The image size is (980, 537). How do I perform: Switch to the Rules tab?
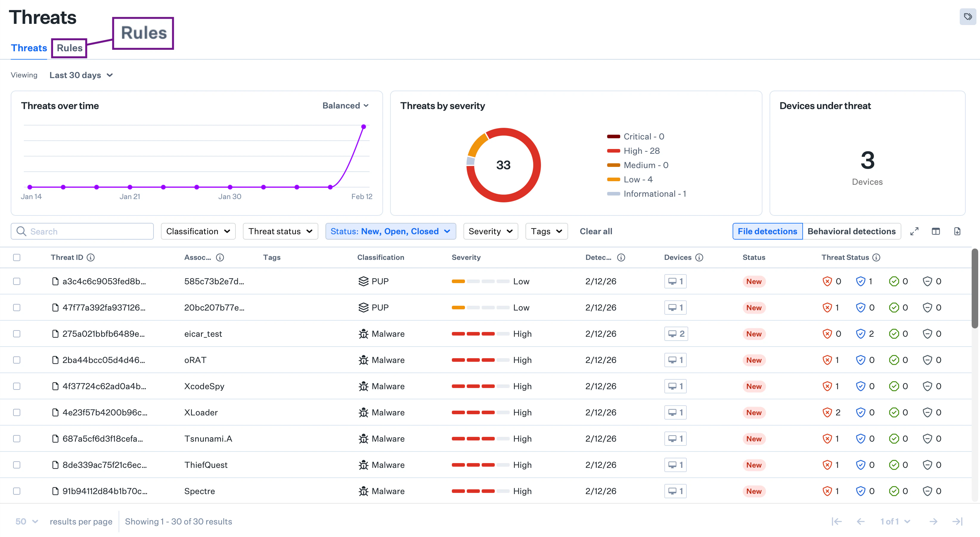tap(69, 48)
